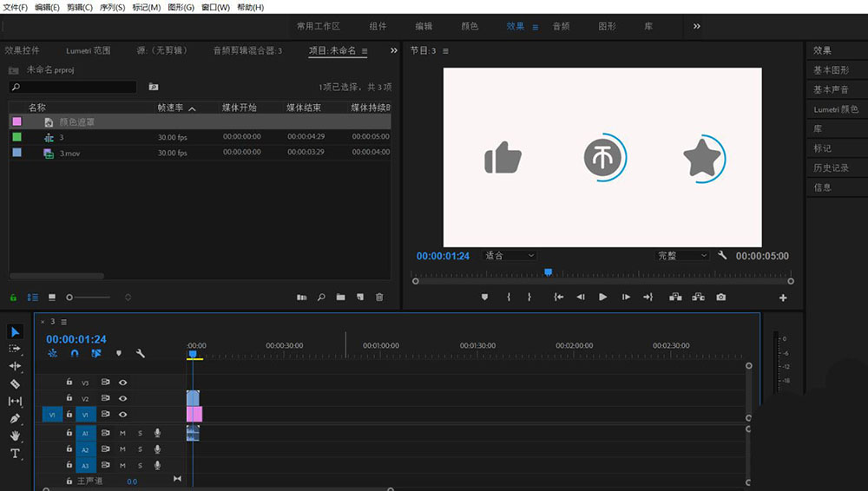Image resolution: width=868 pixels, height=491 pixels.
Task: Mute audio track A1
Action: click(122, 433)
